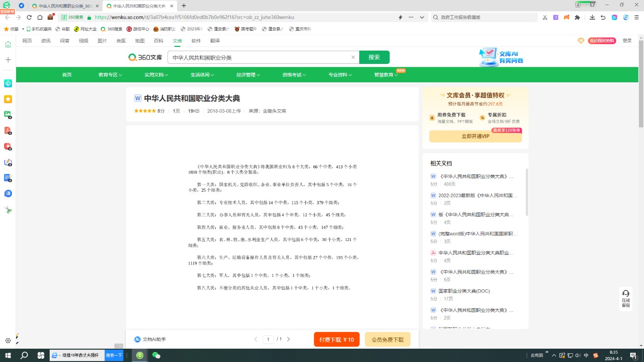644x362 pixels.
Task: Click the sidebar home icon
Action: click(8, 44)
